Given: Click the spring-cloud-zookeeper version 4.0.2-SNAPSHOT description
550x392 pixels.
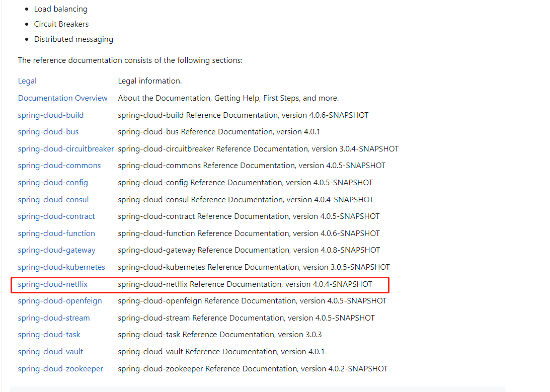Looking at the screenshot, I should pyautogui.click(x=253, y=369).
